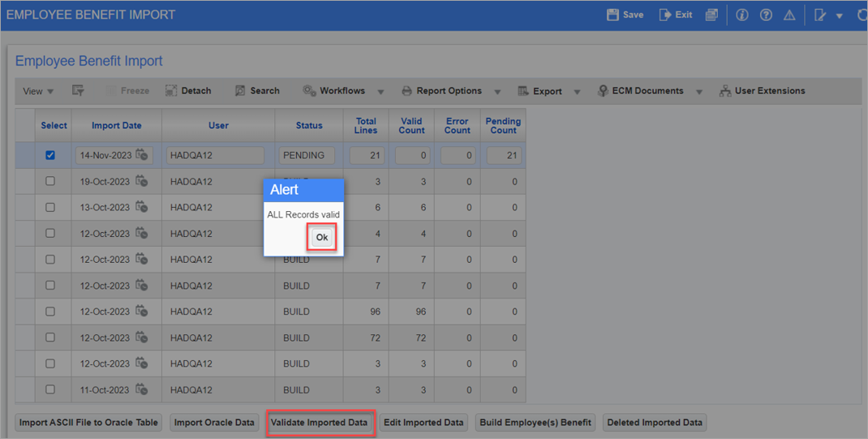Click the User Extensions hierarchy icon
Screen dimensions: 868x439
[725, 91]
